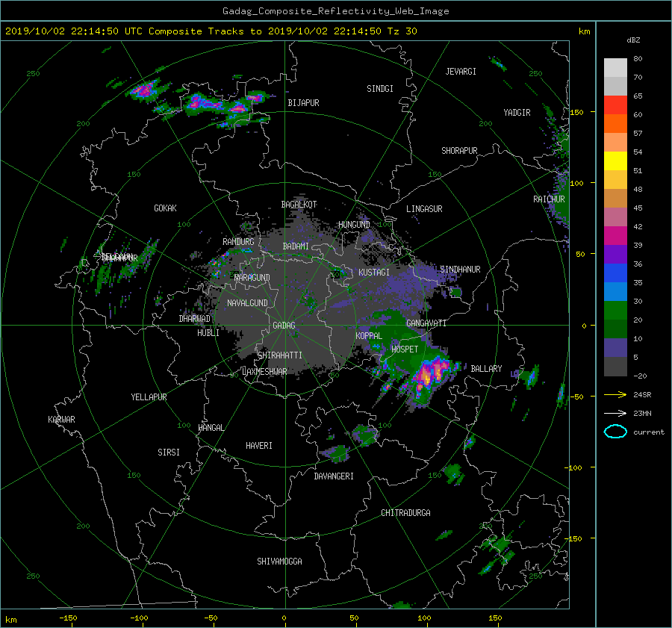
Task: Pick the yellow 51-54 dBZ legend swatch
Action: [615, 161]
